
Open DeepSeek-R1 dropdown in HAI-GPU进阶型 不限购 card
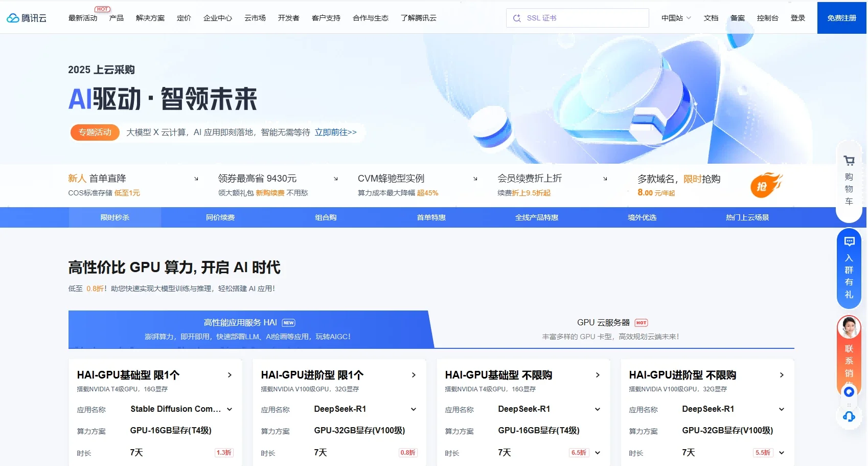[x=781, y=409]
